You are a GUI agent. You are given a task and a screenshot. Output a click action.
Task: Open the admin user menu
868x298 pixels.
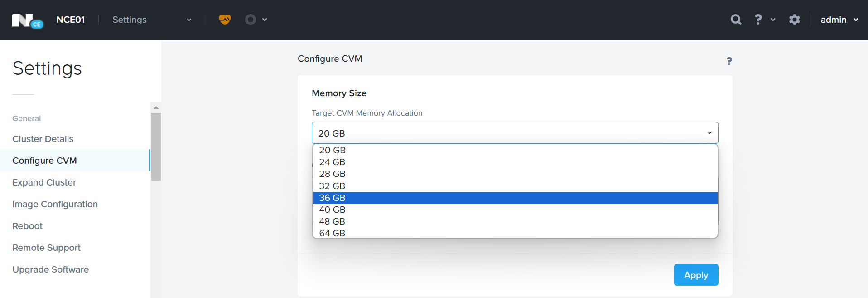839,20
